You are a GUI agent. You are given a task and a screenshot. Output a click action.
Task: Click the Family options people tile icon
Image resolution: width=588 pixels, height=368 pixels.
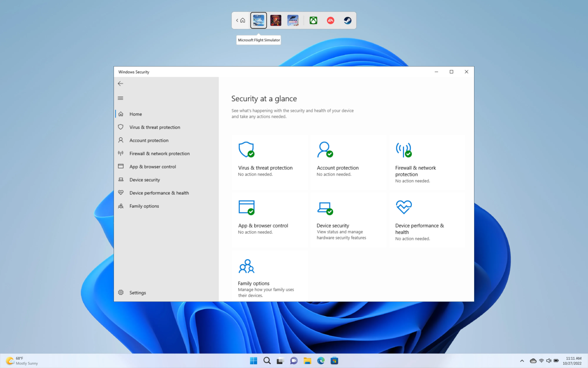[247, 266]
